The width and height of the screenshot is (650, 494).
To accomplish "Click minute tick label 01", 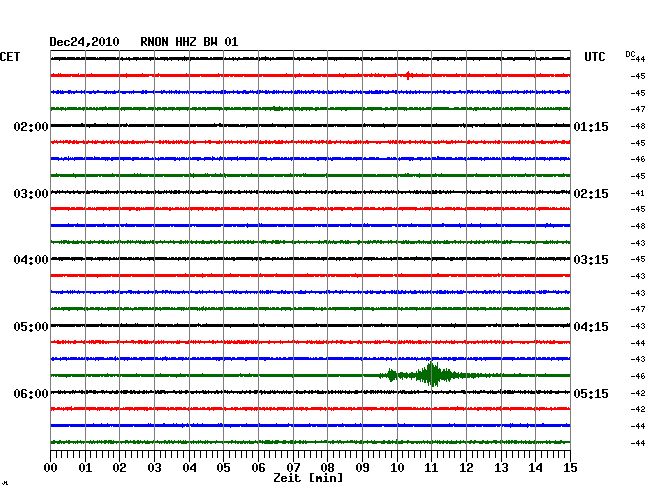I will tap(85, 467).
